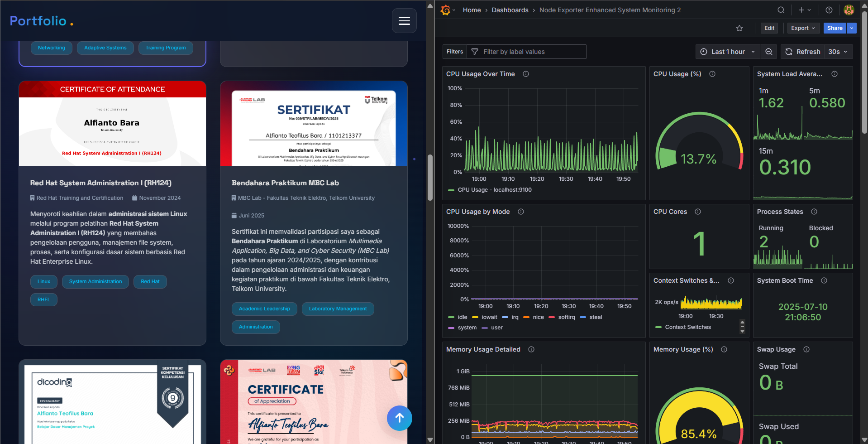The height and width of the screenshot is (444, 868).
Task: Click info icon on System Load Average panel
Action: point(835,74)
